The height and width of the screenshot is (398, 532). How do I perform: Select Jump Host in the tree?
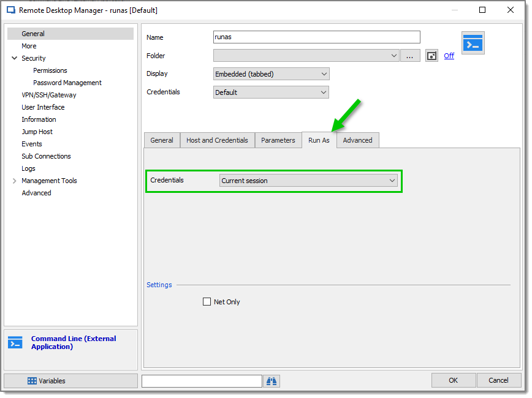pos(37,132)
